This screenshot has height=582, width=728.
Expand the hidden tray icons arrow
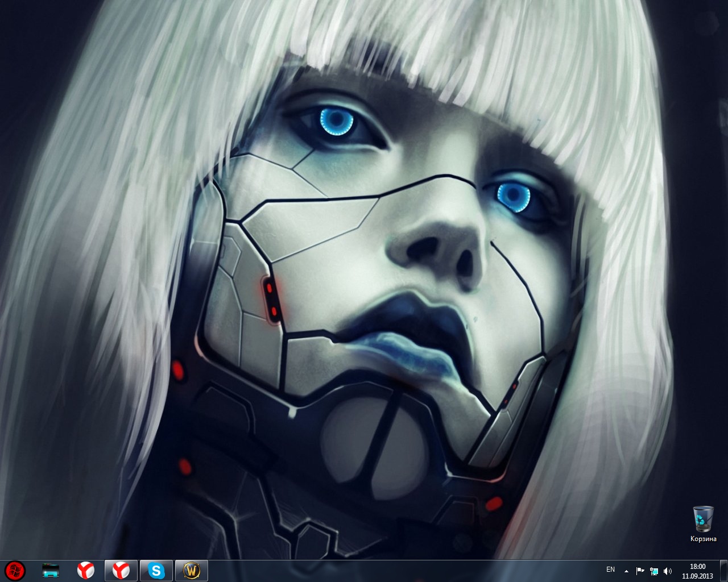(626, 571)
